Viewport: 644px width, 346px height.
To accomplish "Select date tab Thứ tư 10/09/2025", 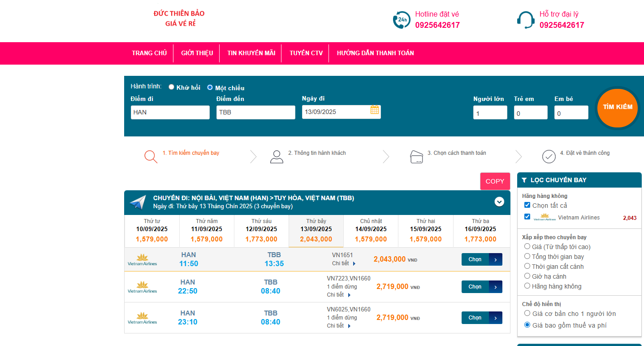I will 152,231.
